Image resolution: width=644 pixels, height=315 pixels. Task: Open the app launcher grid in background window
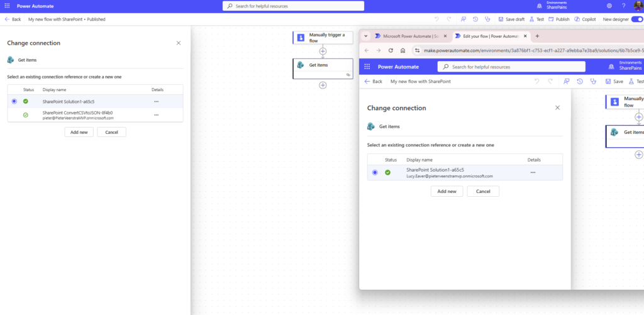click(7, 6)
